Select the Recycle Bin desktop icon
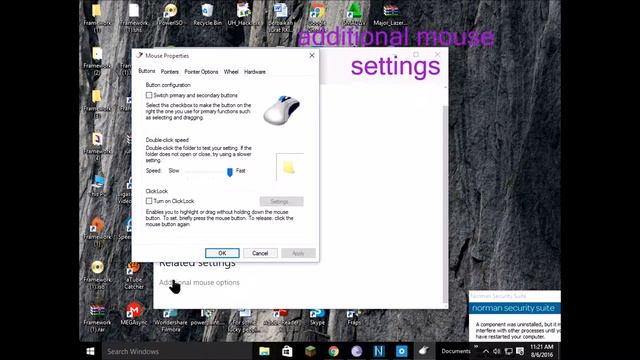640x360 pixels. point(207,14)
